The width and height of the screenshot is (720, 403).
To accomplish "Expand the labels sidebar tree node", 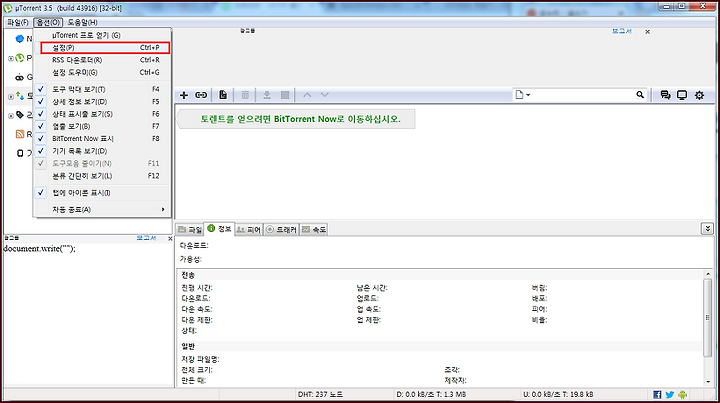I will point(11,116).
